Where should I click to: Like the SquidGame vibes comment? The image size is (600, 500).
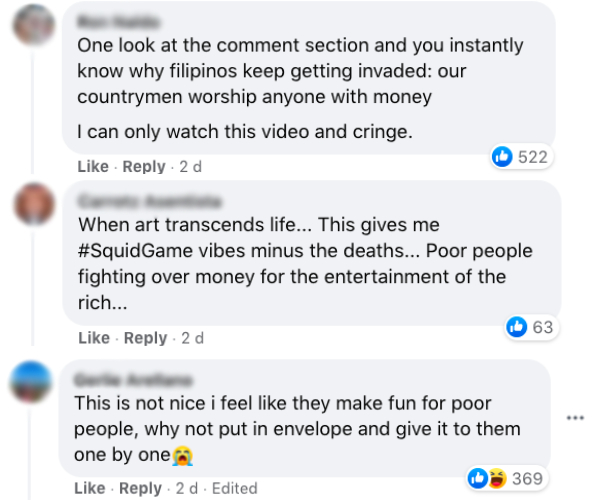tap(91, 338)
